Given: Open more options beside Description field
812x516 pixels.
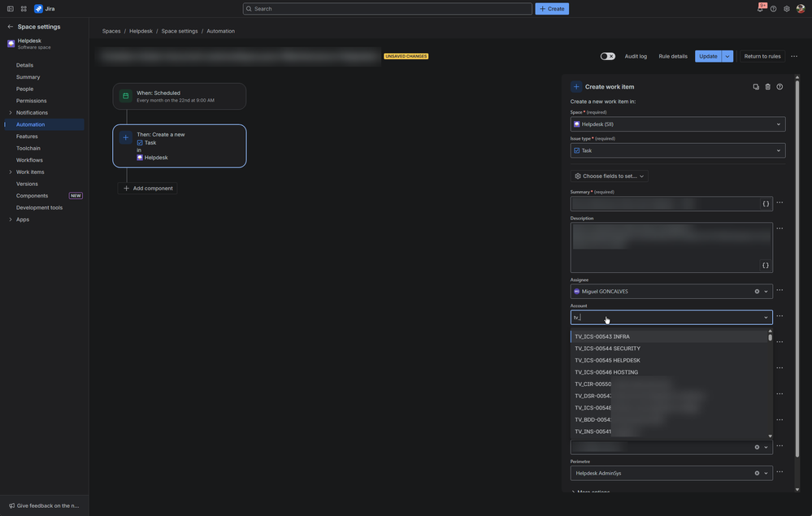Looking at the screenshot, I should pos(779,228).
